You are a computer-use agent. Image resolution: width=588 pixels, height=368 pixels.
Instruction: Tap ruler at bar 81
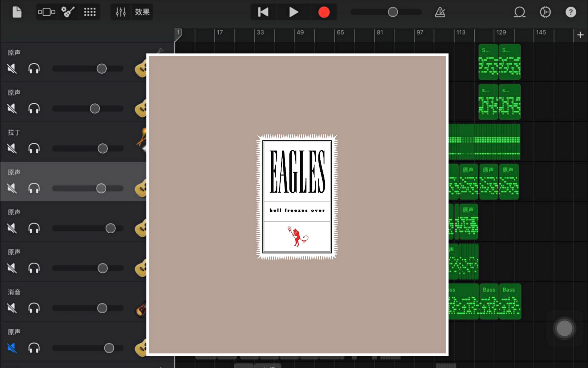coord(380,32)
